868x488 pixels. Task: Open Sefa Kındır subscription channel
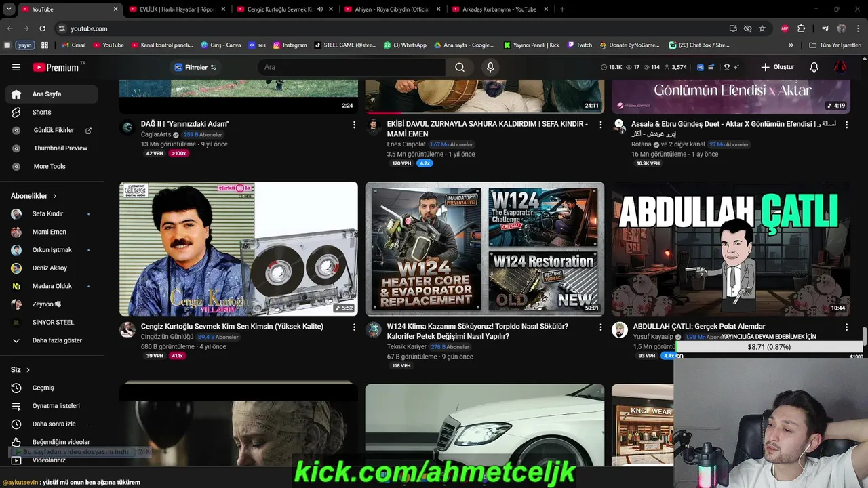pyautogui.click(x=52, y=213)
